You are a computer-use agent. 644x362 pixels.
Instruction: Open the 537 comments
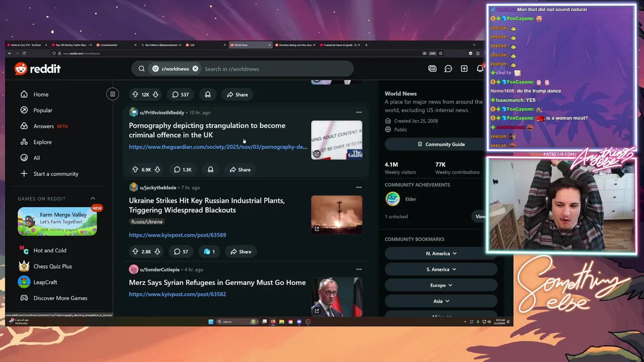click(180, 95)
